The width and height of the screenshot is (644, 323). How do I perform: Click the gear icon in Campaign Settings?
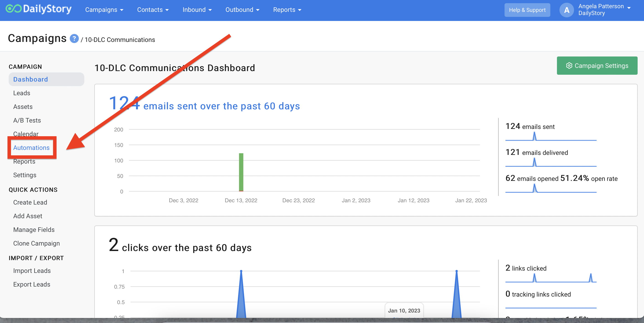click(569, 65)
